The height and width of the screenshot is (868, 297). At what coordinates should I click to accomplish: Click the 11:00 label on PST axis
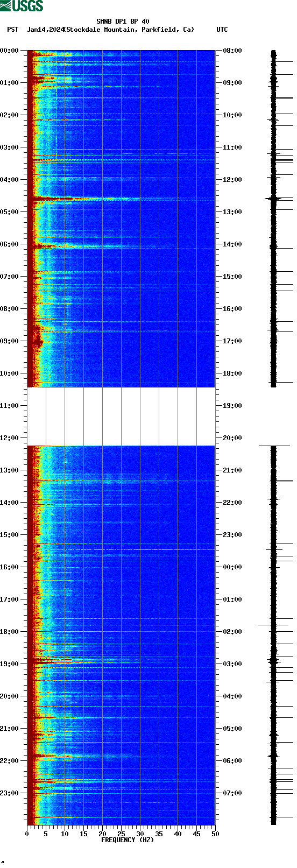[10, 406]
